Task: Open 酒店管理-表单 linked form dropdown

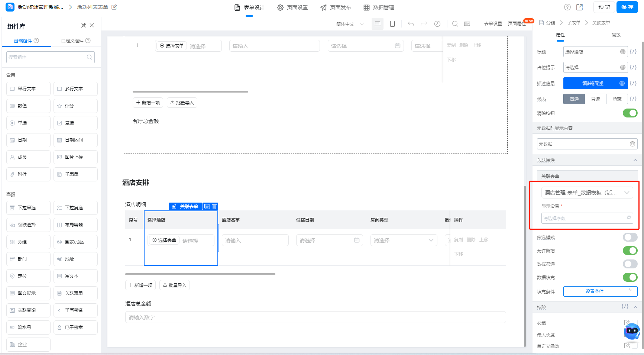Action: [587, 193]
